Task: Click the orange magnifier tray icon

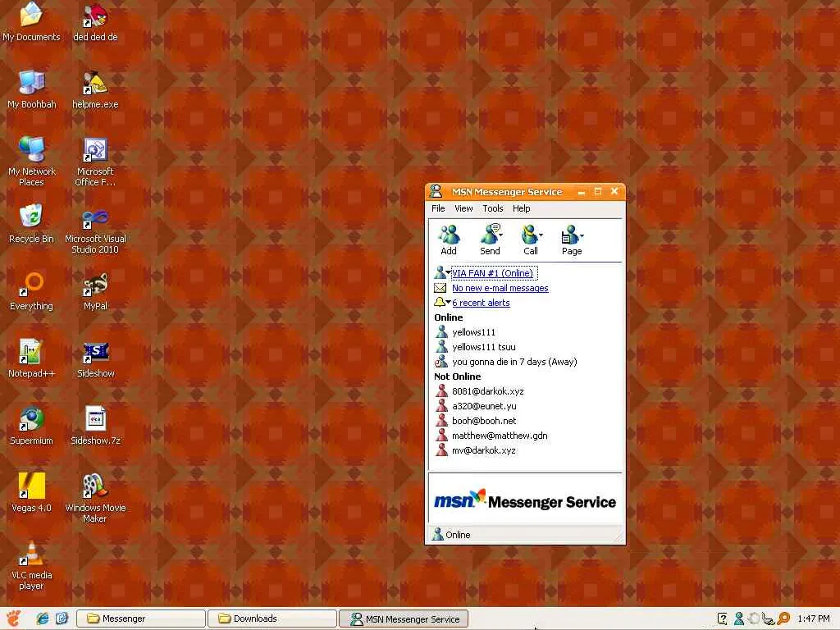Action: click(783, 619)
